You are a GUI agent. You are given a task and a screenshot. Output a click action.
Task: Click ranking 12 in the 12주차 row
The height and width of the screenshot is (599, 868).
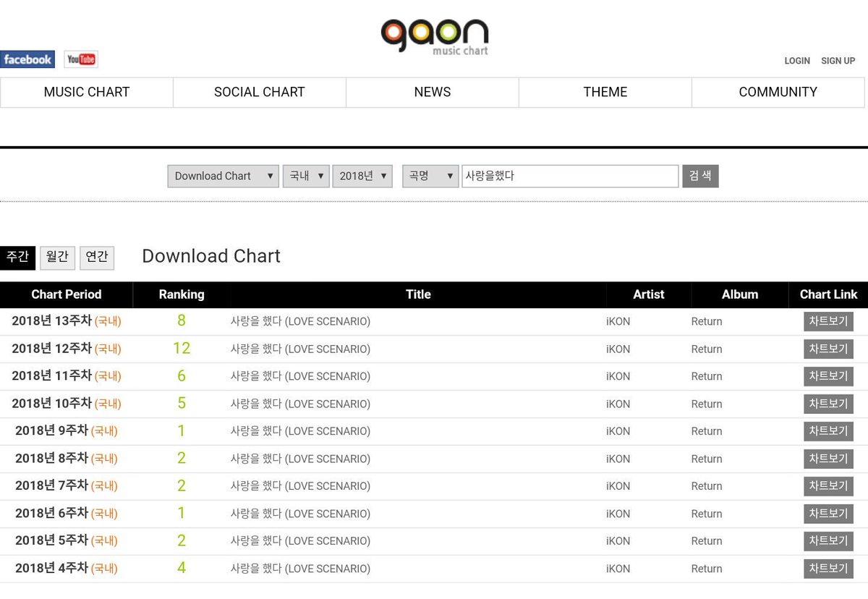[x=182, y=348]
